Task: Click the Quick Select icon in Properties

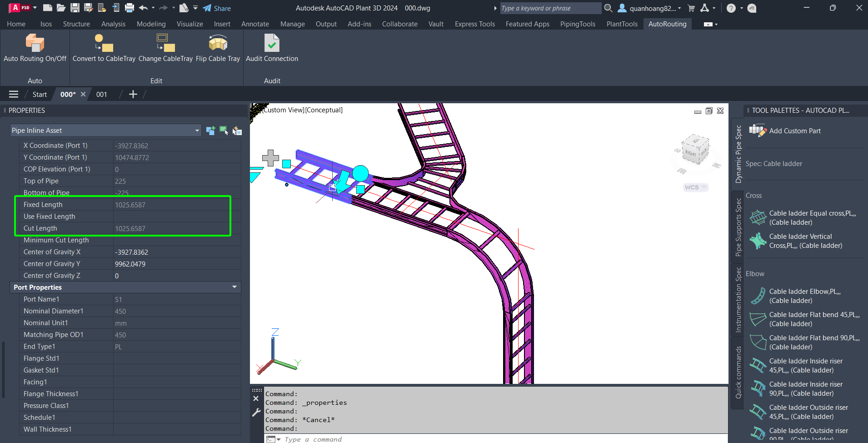Action: [237, 131]
